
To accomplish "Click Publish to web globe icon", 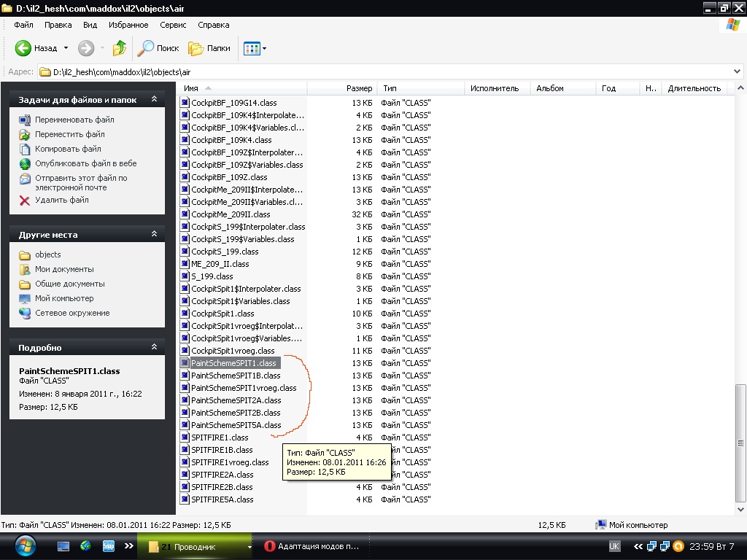I will [25, 164].
